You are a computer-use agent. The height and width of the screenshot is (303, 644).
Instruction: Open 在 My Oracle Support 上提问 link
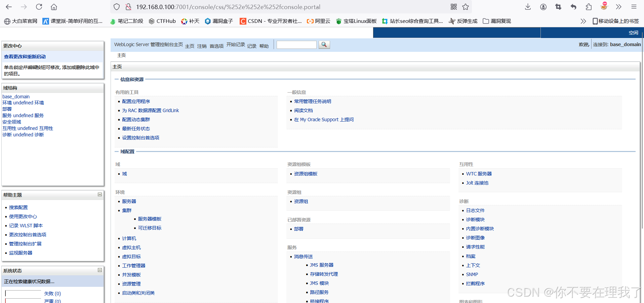tap(324, 120)
